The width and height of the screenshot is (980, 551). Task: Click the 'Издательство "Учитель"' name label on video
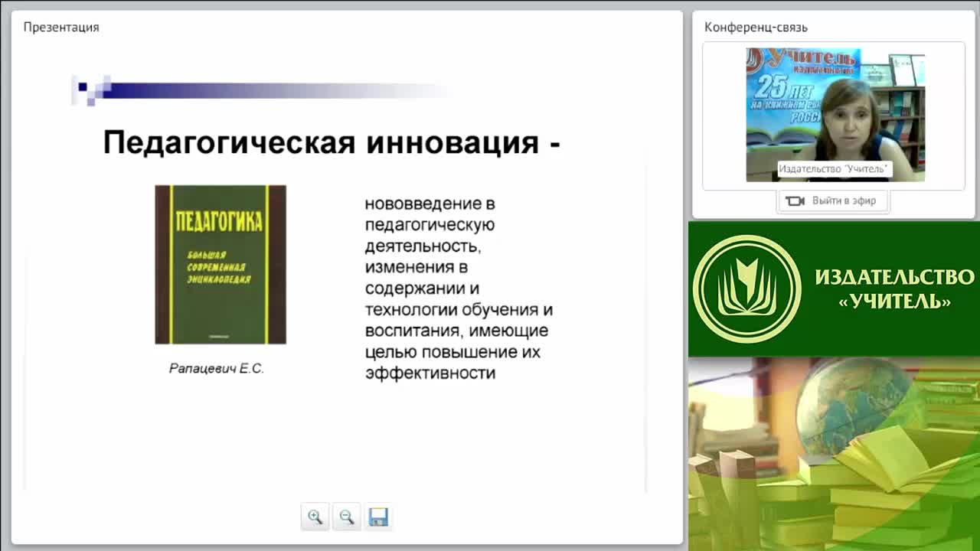[x=835, y=169]
